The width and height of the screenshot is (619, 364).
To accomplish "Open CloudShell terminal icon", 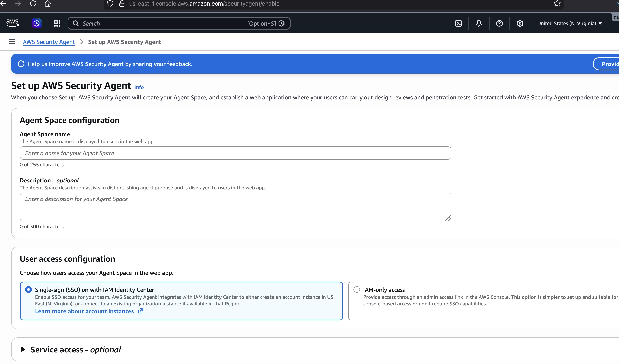I will [458, 23].
